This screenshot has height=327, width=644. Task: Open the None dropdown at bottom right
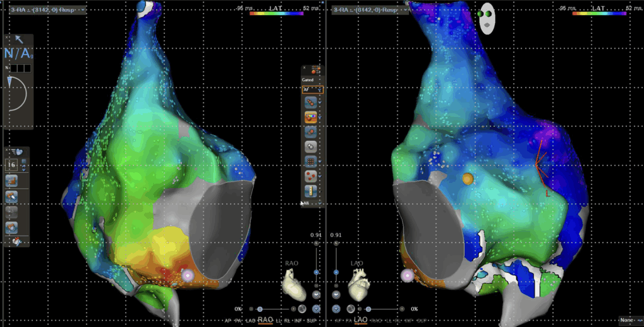coord(630,320)
